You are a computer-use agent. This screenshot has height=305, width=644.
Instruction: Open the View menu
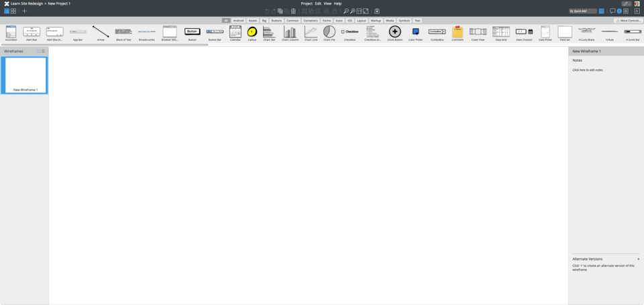[x=327, y=3]
